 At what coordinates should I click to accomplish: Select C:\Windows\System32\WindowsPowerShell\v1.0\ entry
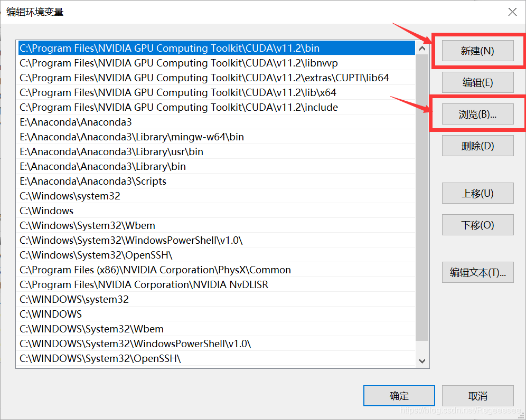(217, 240)
